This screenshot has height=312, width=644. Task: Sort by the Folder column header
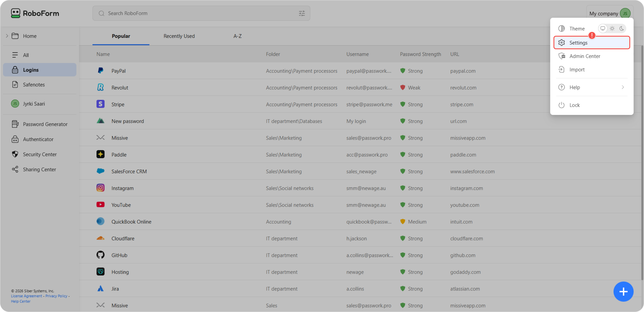pyautogui.click(x=273, y=54)
